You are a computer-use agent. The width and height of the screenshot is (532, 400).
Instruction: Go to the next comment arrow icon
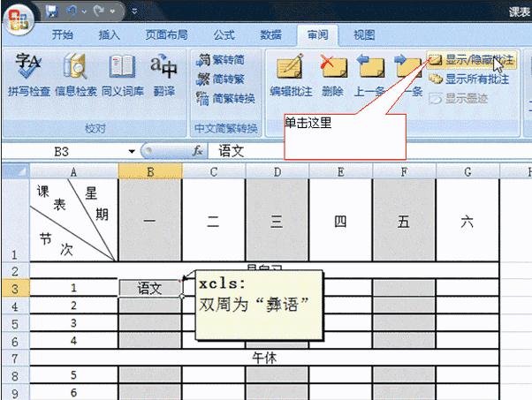(407, 66)
